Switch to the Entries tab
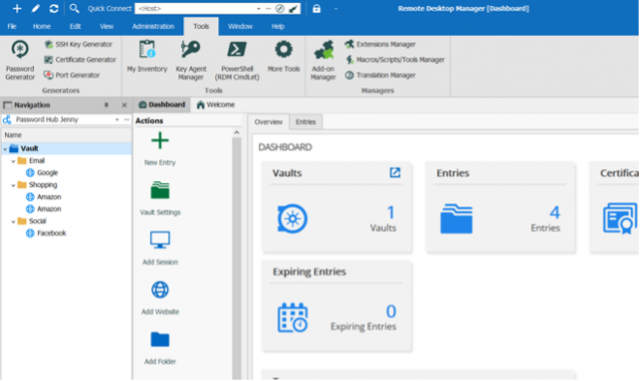 tap(306, 122)
